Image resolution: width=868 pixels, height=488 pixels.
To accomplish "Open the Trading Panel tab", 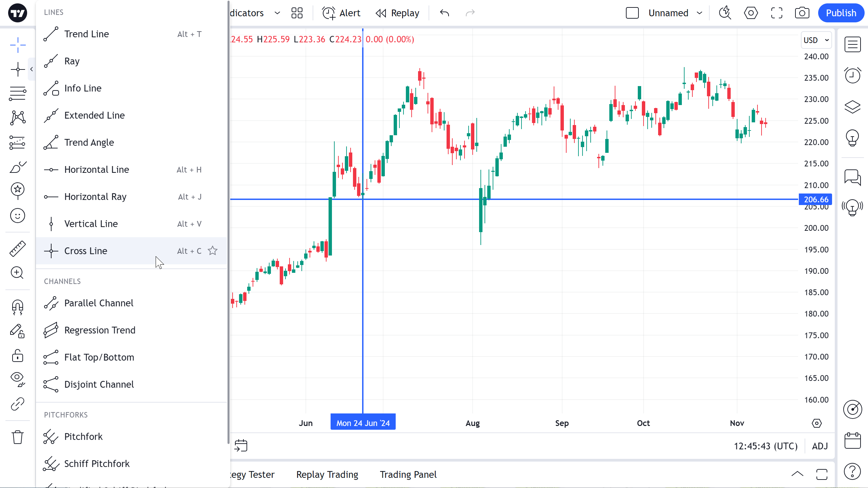I will pos(408,474).
